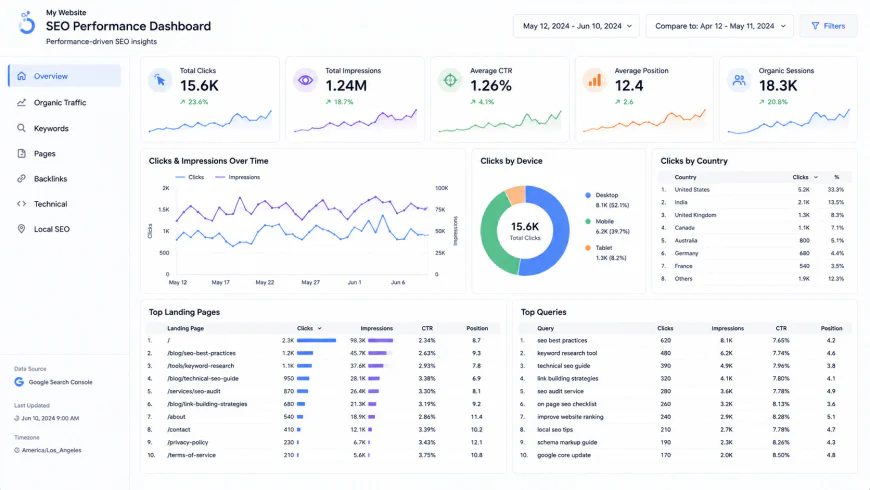
Task: Open the May 12 – Jun 10 date range dropdown
Action: point(576,26)
